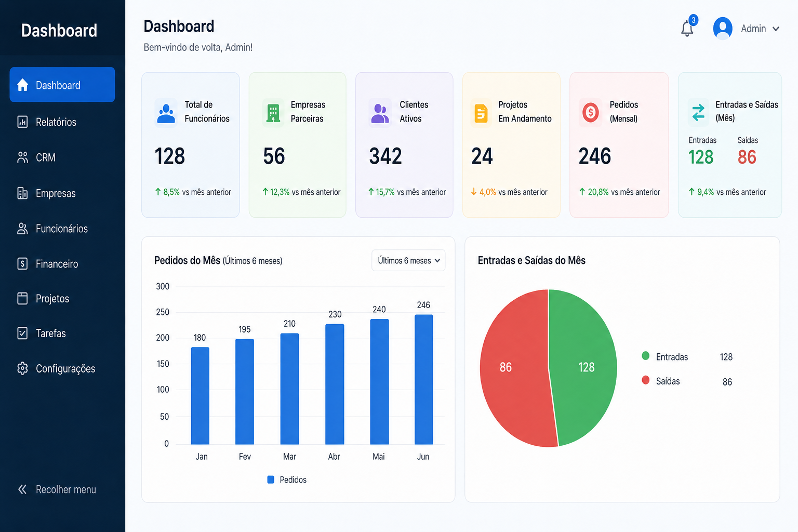Click the Recolher menu button
The image size is (798, 532).
57,489
